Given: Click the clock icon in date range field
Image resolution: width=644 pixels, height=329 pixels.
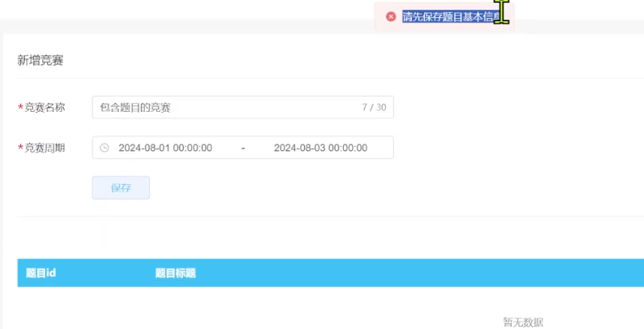Looking at the screenshot, I should pos(104,148).
